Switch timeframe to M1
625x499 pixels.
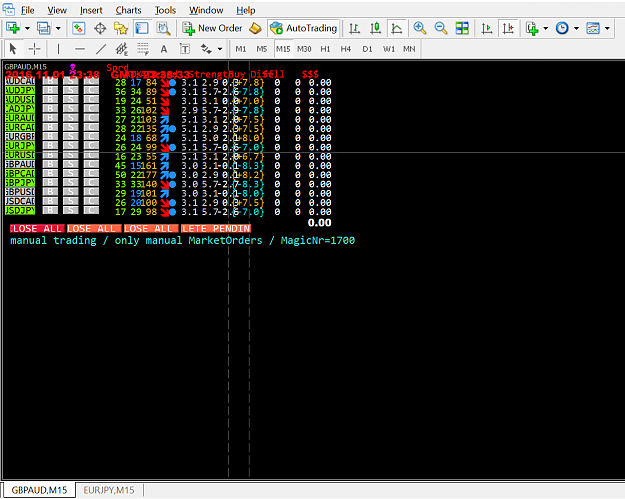coord(241,49)
